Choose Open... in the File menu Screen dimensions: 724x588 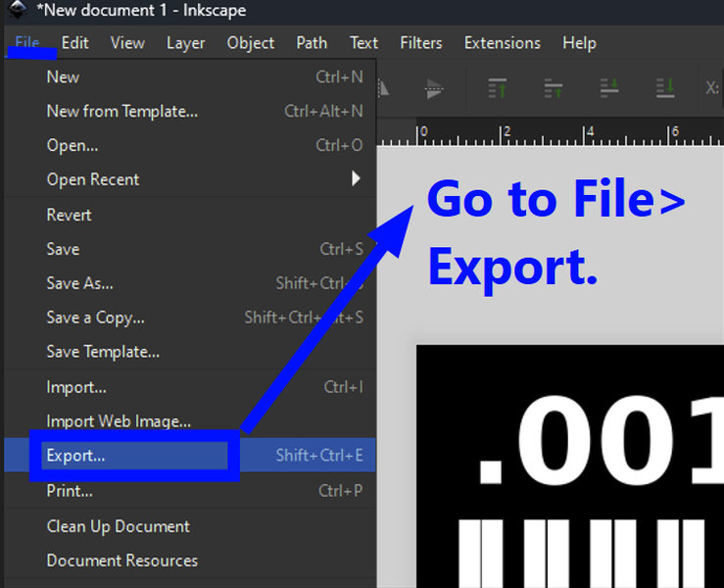(190, 145)
